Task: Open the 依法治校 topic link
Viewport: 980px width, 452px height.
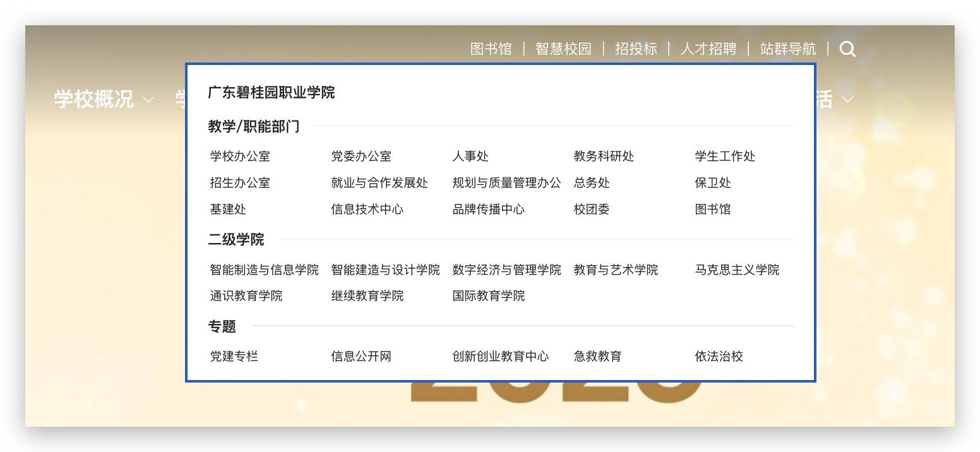Action: coord(719,357)
